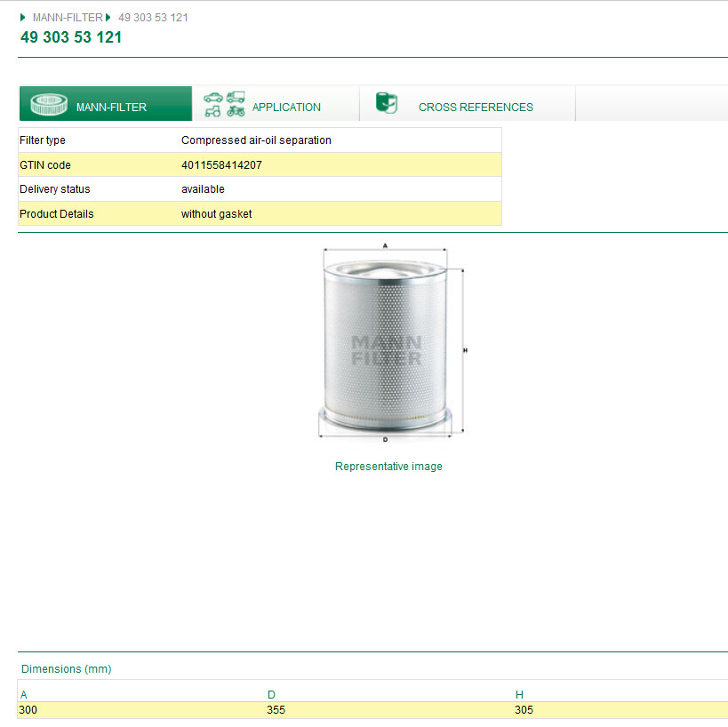Click the green heading 49 303 53 121
Screen dimensions: 728x727
pyautogui.click(x=71, y=37)
